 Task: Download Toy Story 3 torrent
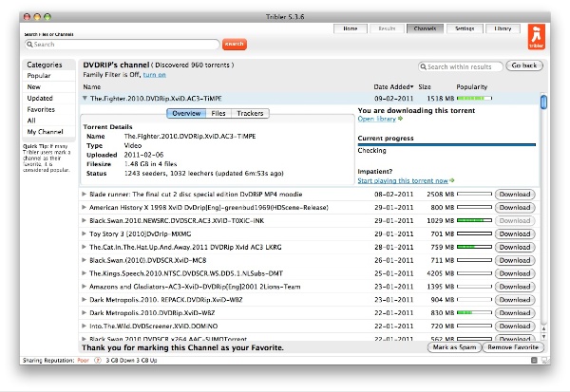(515, 233)
